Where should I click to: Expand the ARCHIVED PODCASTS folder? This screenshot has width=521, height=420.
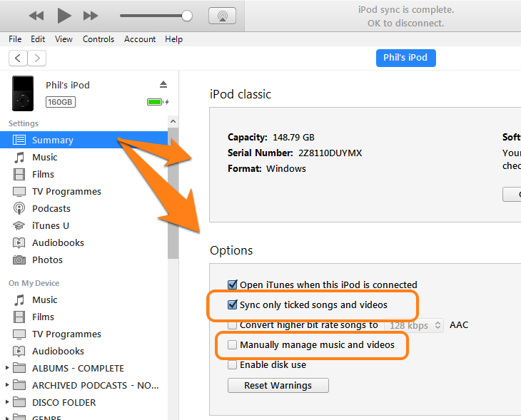7,385
